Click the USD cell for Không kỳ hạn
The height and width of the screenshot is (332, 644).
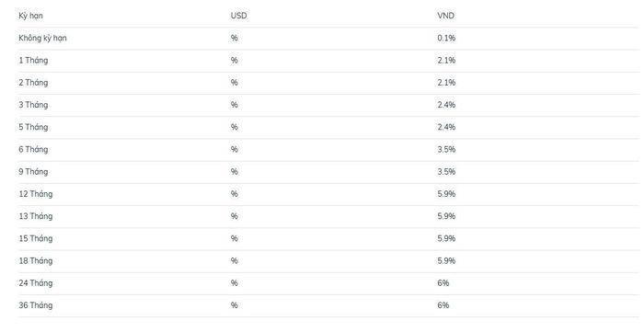point(234,38)
